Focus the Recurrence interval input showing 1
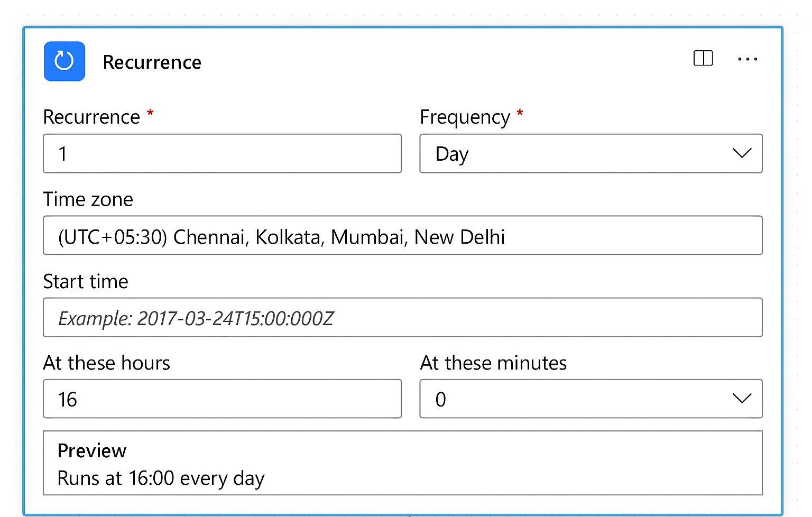812x517 pixels. pyautogui.click(x=222, y=153)
